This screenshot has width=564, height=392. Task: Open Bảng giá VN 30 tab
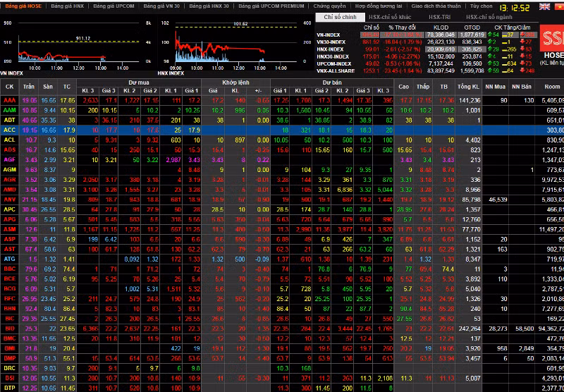[163, 5]
